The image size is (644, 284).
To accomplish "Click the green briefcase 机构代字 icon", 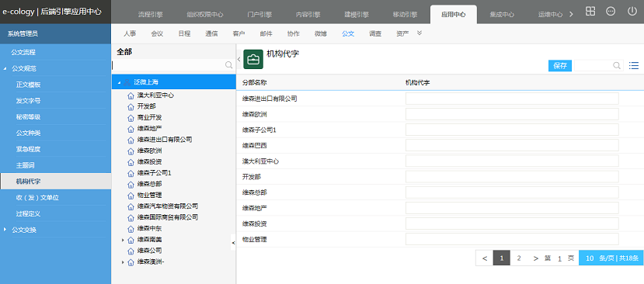I will [253, 59].
